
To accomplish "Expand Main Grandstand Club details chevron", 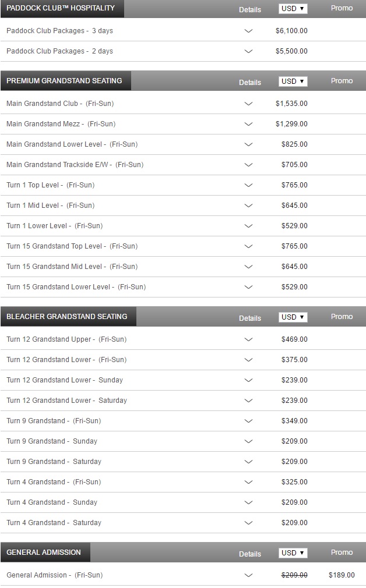I will (x=248, y=104).
